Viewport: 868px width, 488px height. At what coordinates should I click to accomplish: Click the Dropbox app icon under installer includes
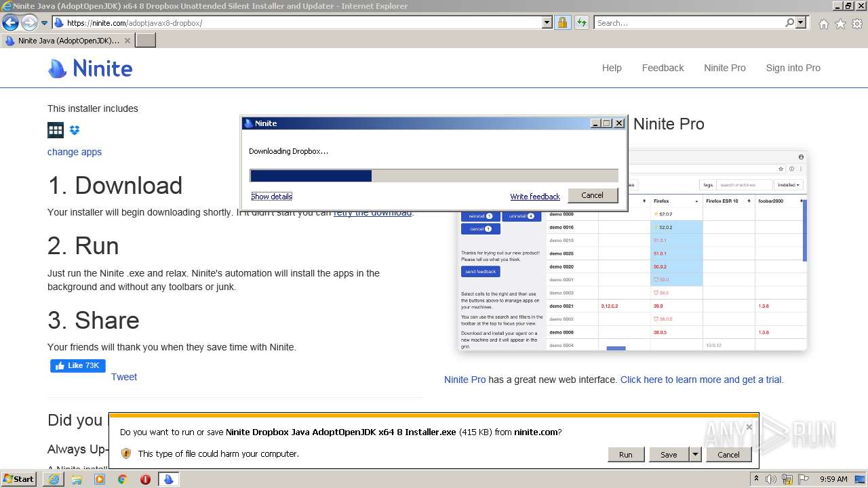[x=74, y=130]
